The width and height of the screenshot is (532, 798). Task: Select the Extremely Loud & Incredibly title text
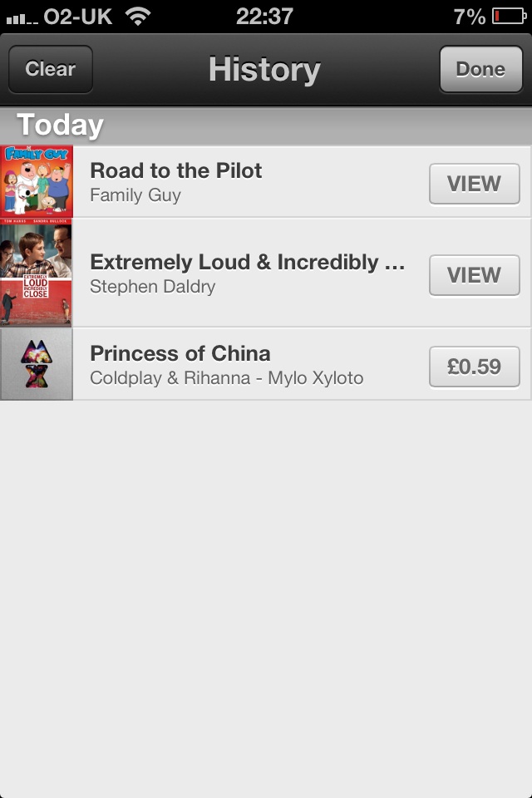(248, 262)
